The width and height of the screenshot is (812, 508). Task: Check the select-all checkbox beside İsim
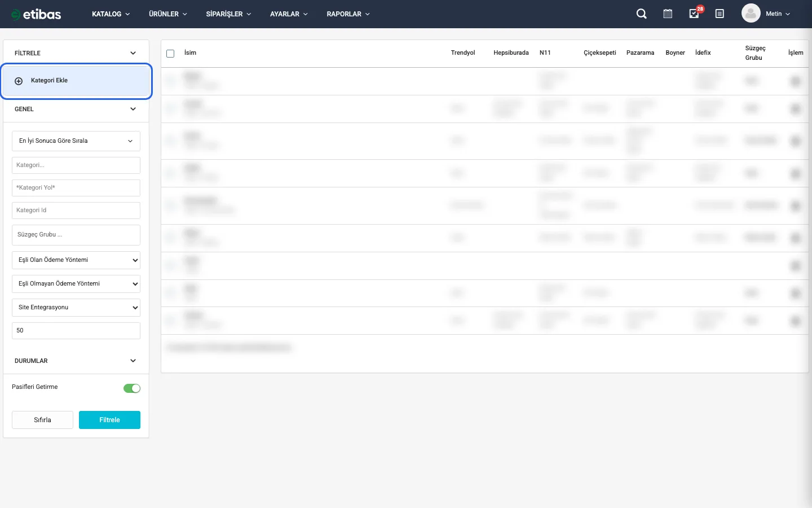170,54
